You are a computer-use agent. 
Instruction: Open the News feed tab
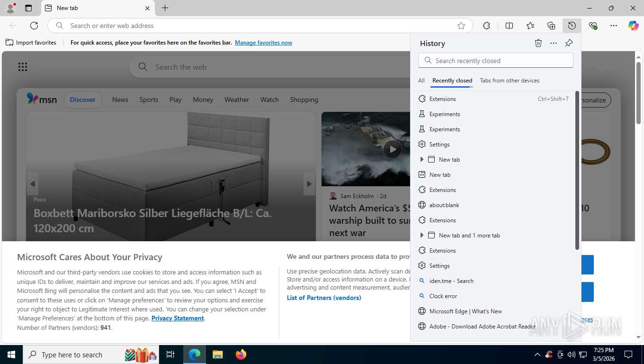click(x=120, y=100)
